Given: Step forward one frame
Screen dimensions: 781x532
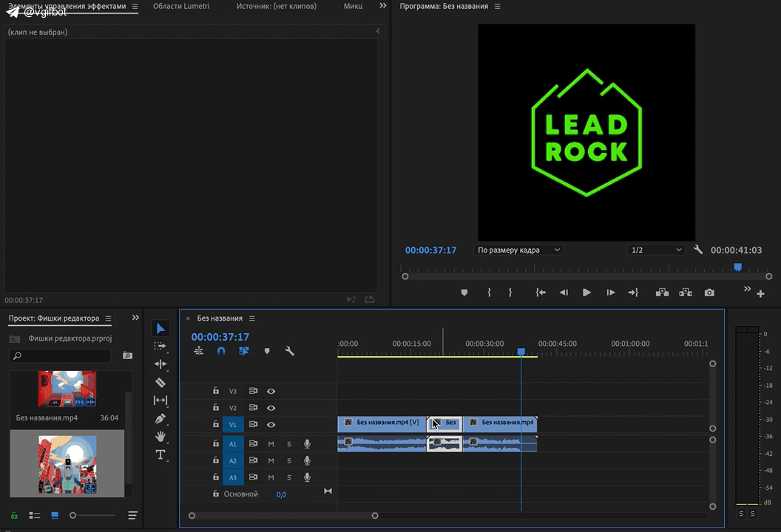Looking at the screenshot, I should [x=611, y=293].
